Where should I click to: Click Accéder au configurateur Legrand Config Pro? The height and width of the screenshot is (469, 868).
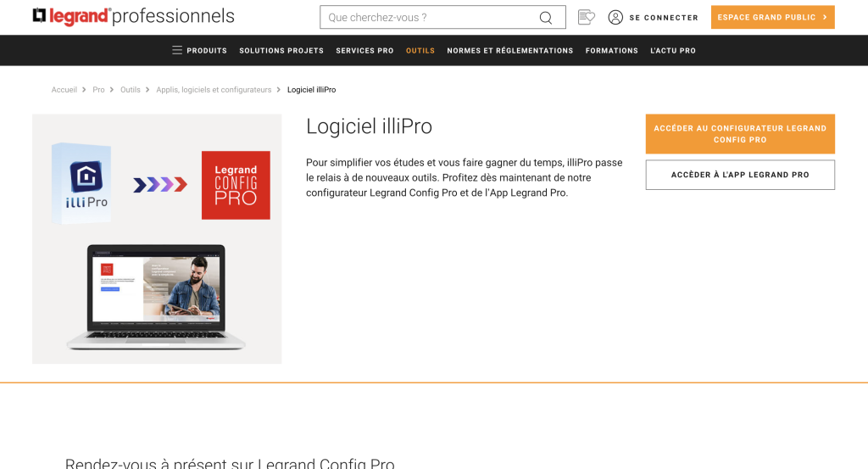740,134
